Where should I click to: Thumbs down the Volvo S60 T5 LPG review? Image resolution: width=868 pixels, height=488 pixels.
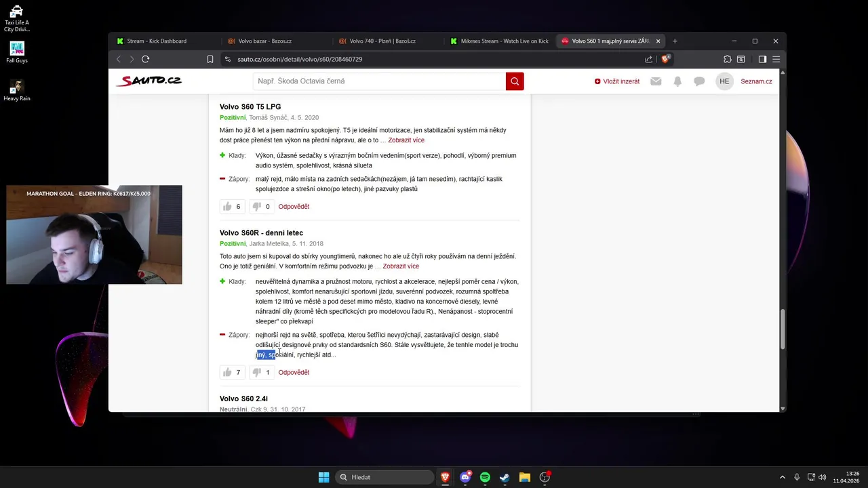coord(262,207)
